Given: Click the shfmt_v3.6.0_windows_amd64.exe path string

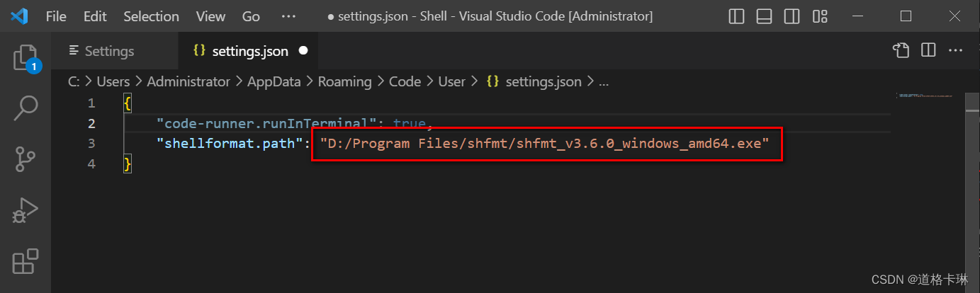Looking at the screenshot, I should pos(545,144).
